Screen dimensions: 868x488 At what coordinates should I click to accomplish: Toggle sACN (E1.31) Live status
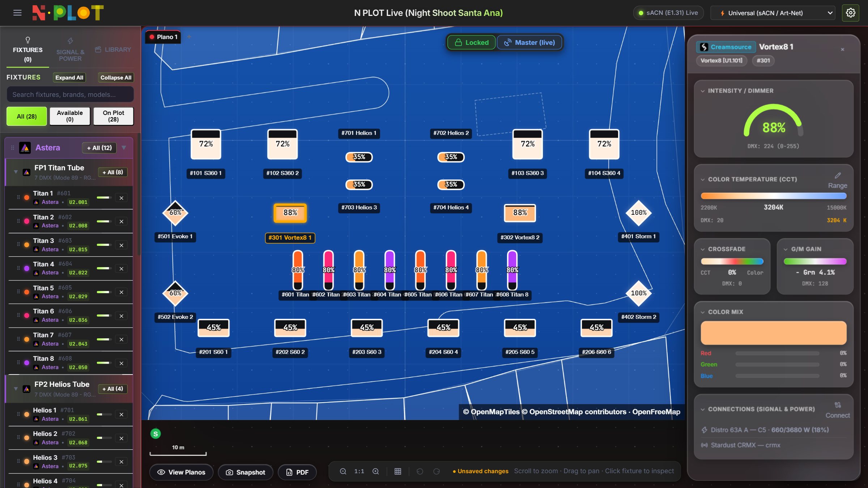[x=668, y=13]
